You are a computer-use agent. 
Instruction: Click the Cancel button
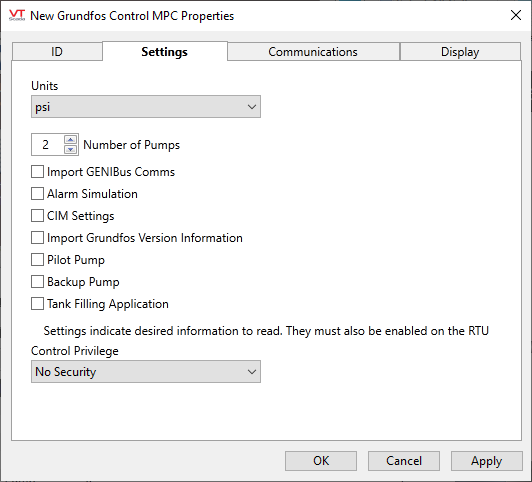click(x=404, y=461)
